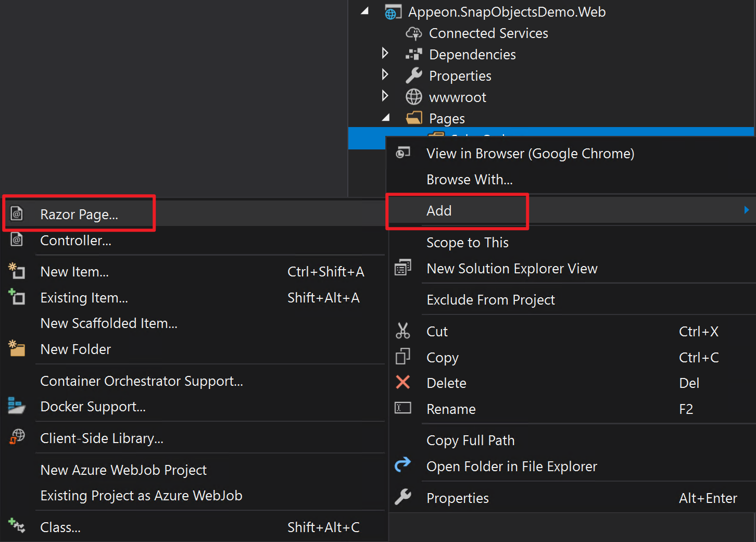Click the New Folder icon
756x542 pixels.
tap(17, 348)
